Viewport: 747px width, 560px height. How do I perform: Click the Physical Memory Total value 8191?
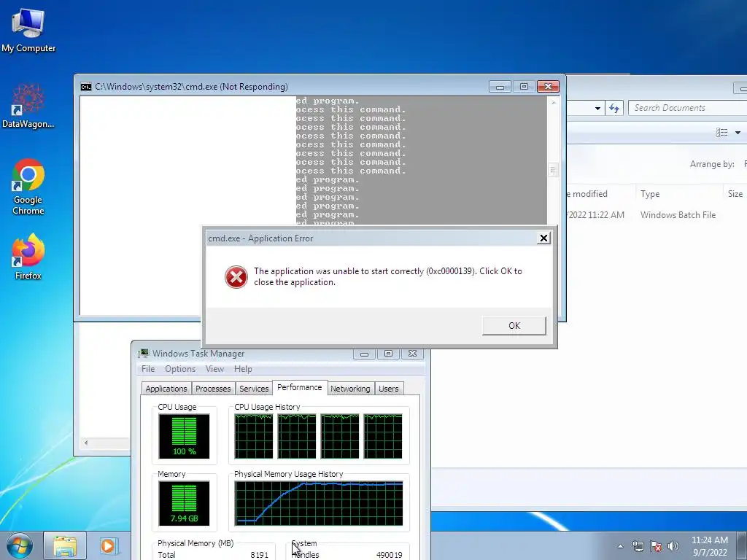point(259,555)
